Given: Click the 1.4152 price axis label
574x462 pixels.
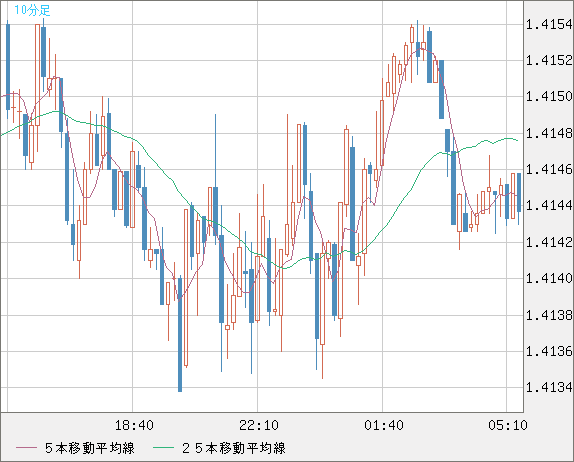Looking at the screenshot, I should coord(549,60).
